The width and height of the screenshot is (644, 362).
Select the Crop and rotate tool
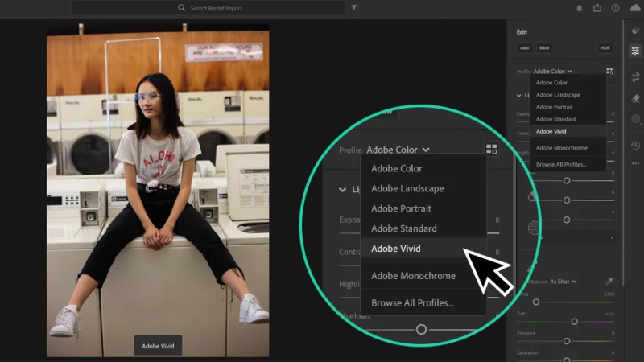click(x=635, y=77)
